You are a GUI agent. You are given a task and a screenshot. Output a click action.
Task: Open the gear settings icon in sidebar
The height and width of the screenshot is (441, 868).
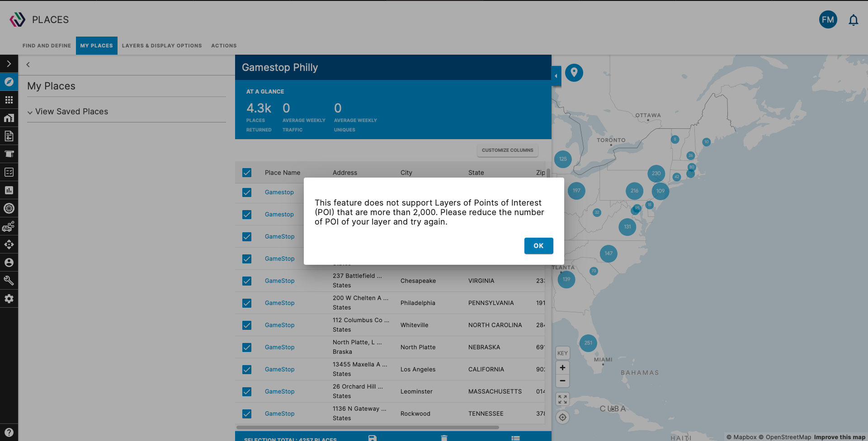[x=9, y=299]
